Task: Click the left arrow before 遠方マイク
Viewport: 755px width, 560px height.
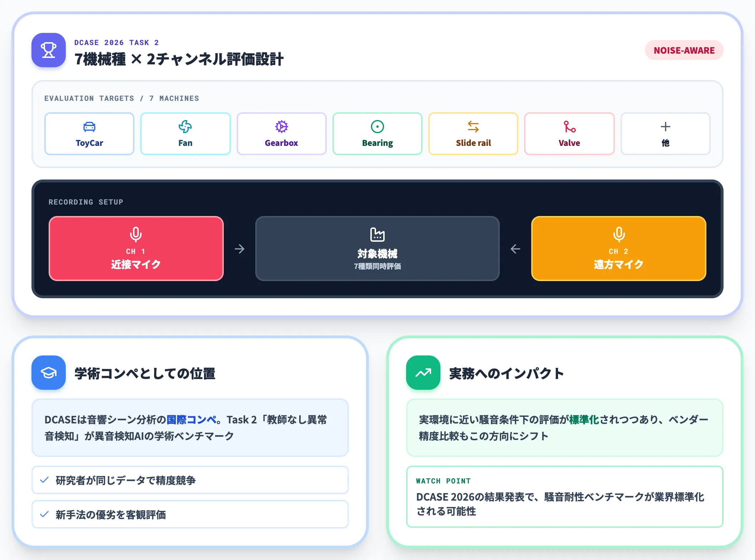Action: point(515,249)
